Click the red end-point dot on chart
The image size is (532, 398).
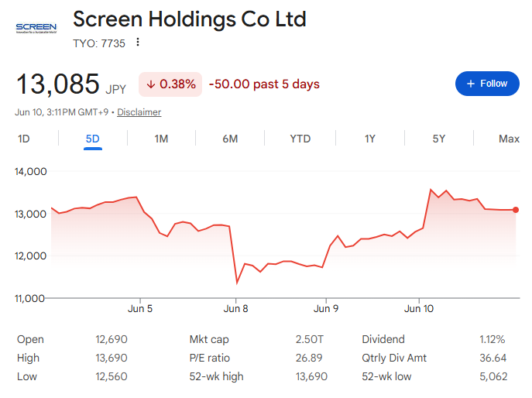point(516,210)
